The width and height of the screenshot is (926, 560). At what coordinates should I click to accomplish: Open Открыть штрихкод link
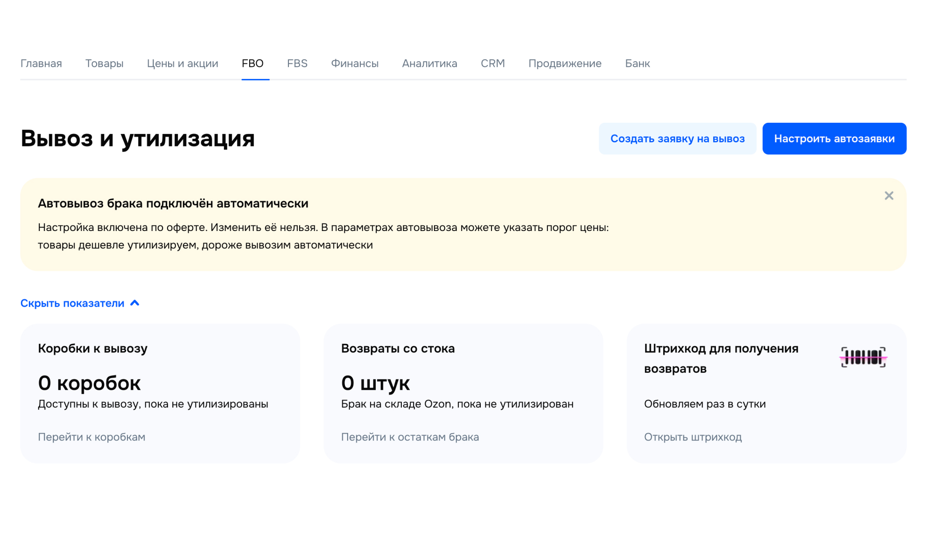[x=694, y=437]
